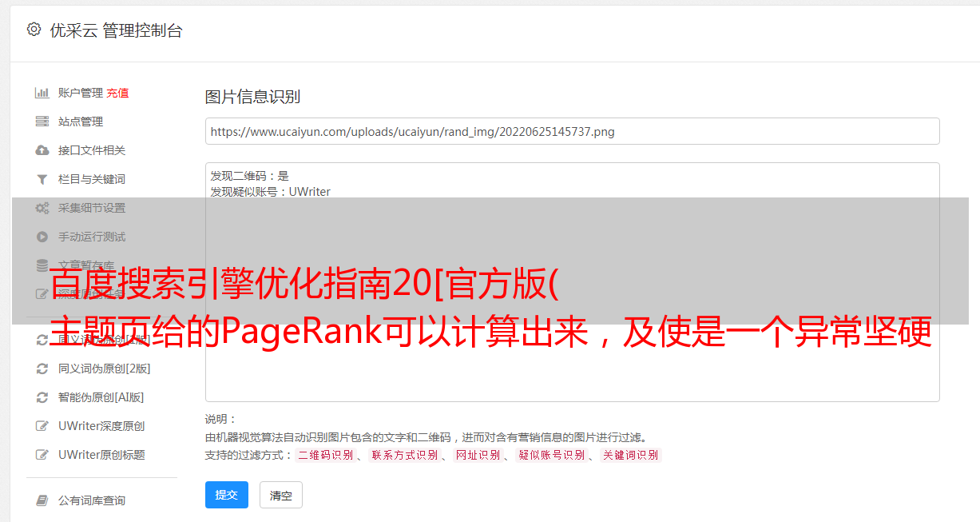Viewport: 980px width, 522px height.
Task: Click the 图片信息识别 heading
Action: click(x=252, y=97)
